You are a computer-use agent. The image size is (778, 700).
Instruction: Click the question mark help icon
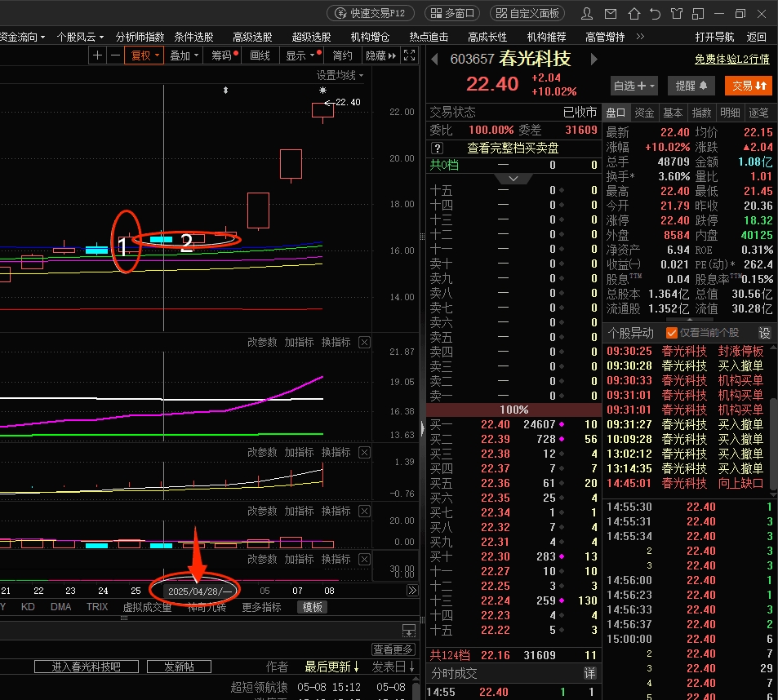437,148
